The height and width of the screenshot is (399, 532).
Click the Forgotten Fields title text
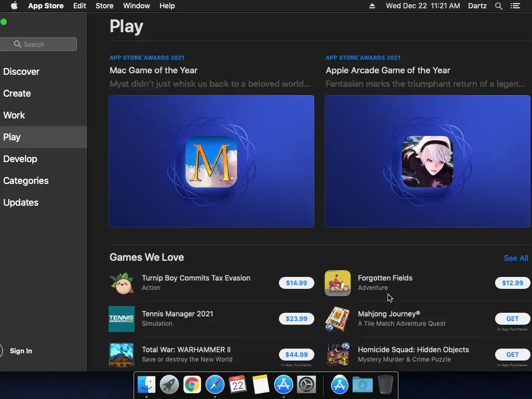coord(385,278)
